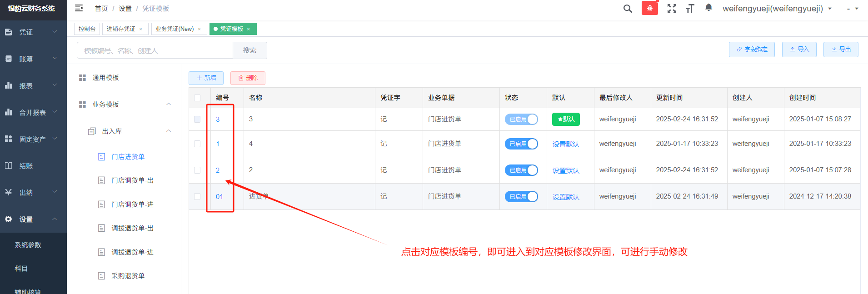Image resolution: width=868 pixels, height=294 pixels.
Task: Open 系统参数 in the settings submenu
Action: click(28, 245)
